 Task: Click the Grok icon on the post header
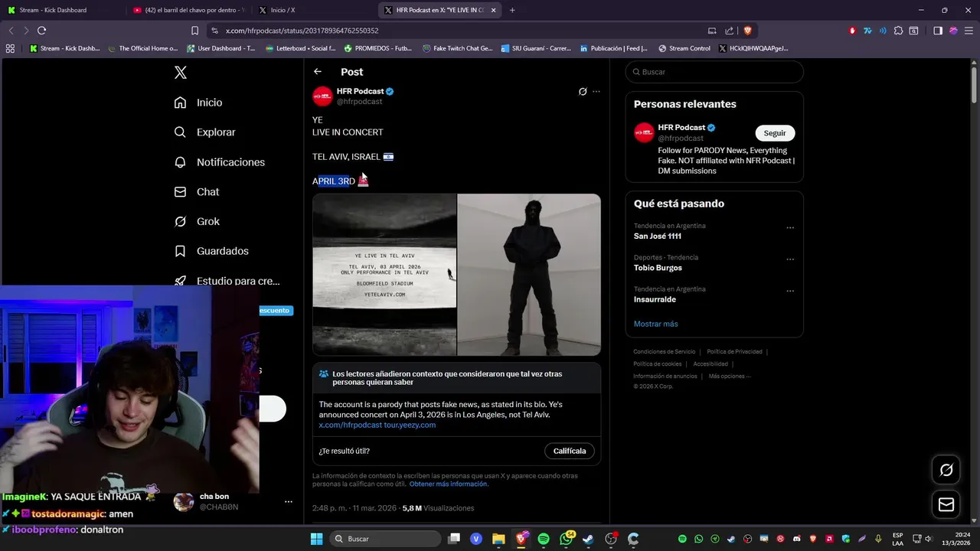pyautogui.click(x=583, y=92)
